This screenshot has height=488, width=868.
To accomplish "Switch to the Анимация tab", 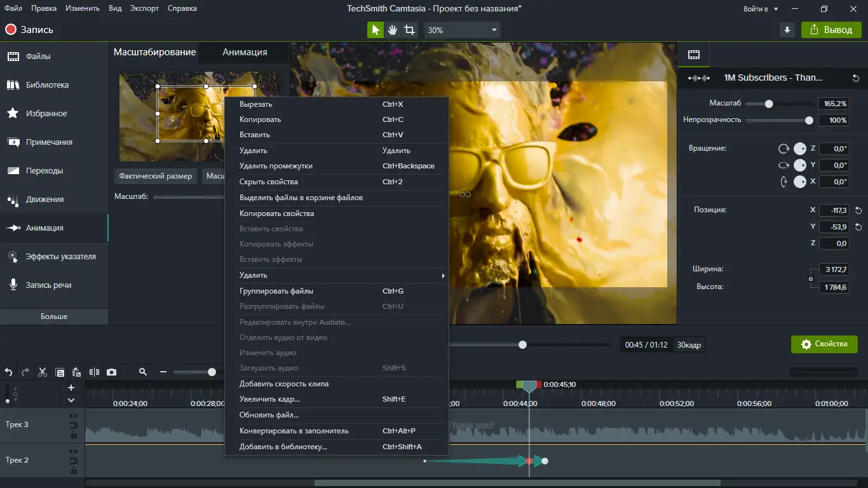I will pyautogui.click(x=244, y=52).
